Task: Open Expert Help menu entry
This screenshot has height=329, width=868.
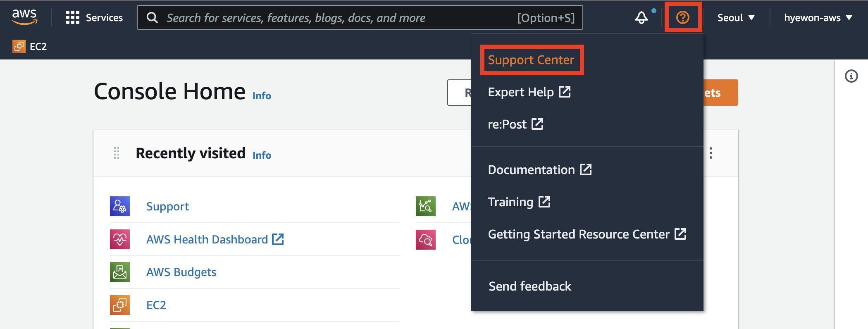Action: point(529,92)
